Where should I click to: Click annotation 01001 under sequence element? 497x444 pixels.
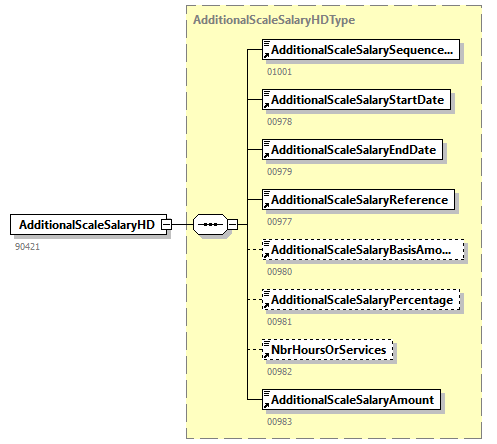coord(279,72)
